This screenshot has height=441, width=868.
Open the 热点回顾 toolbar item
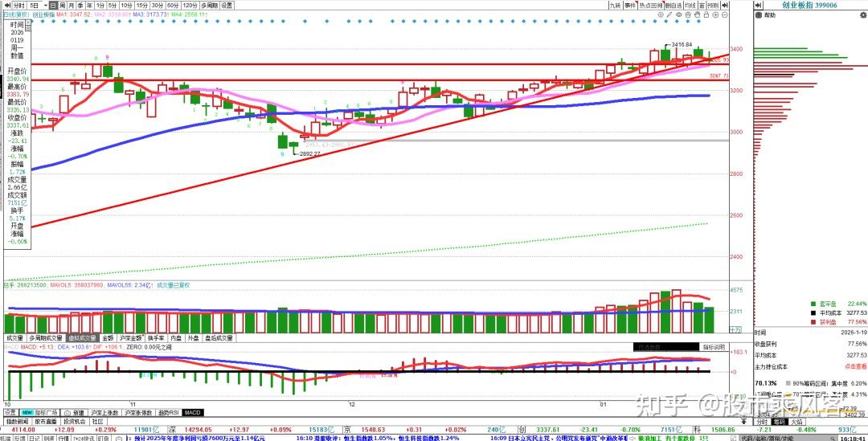649,5
